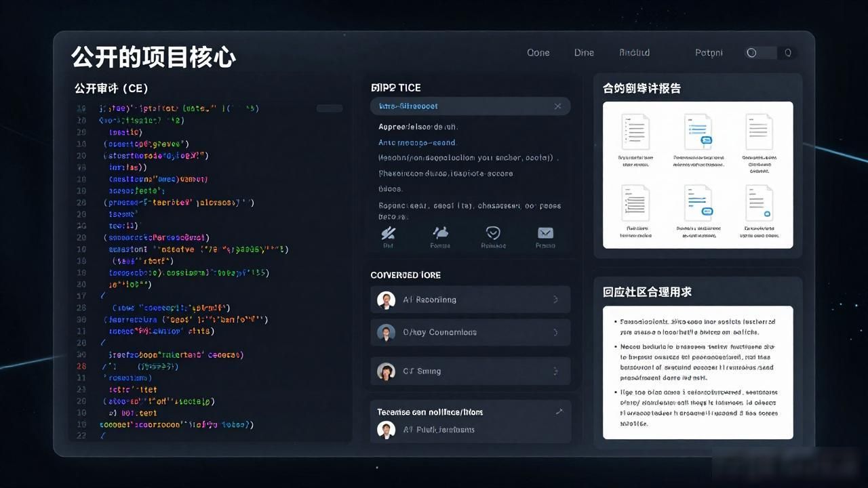Expand the CJ Sming row chevron

(x=556, y=371)
